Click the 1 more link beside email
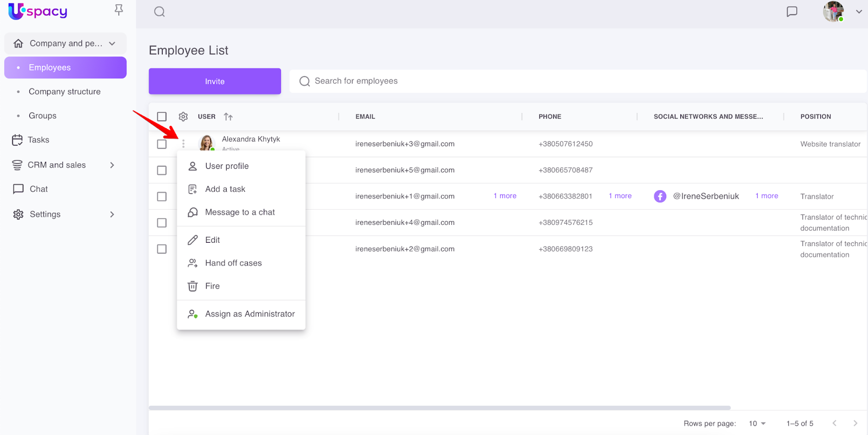This screenshot has width=868, height=435. click(505, 196)
